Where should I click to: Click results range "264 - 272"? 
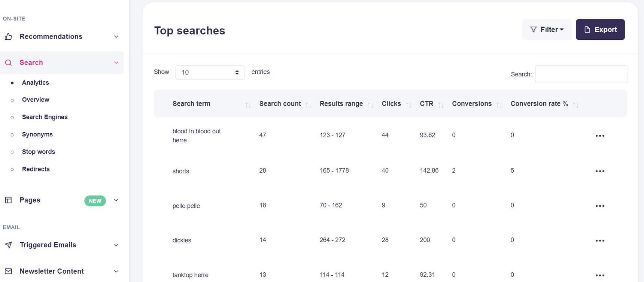coord(332,240)
